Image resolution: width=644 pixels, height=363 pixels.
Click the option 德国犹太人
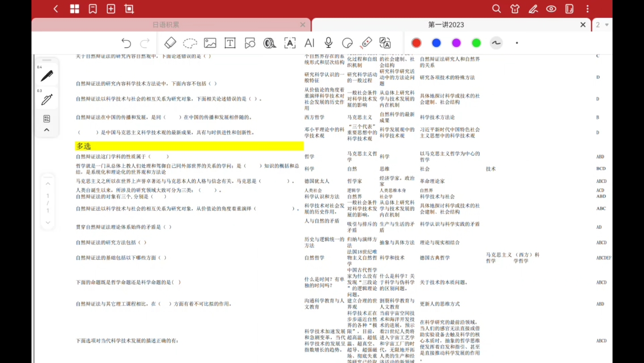pyautogui.click(x=317, y=181)
